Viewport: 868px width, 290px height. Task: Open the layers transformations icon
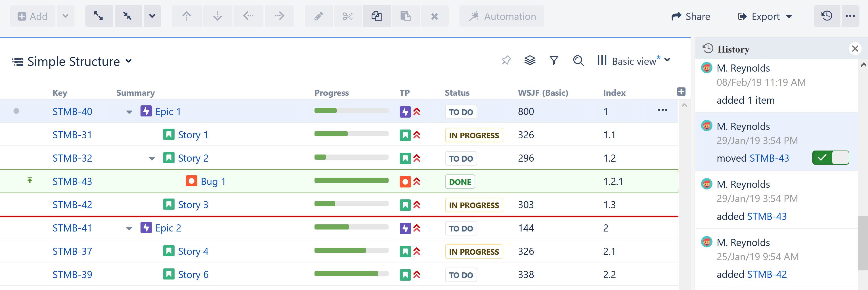pos(530,61)
